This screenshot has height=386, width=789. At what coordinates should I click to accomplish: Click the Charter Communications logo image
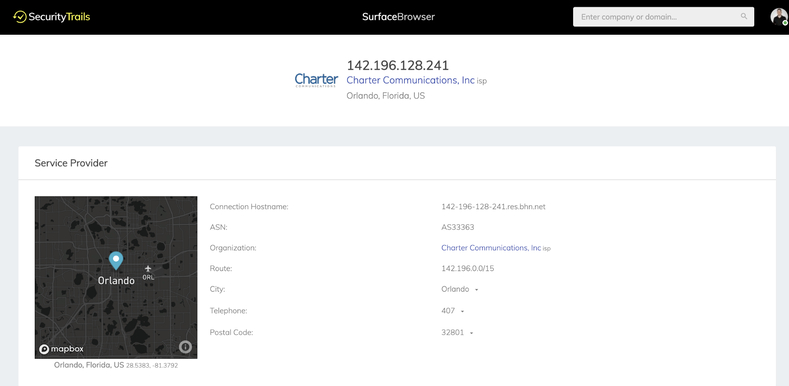pyautogui.click(x=316, y=80)
